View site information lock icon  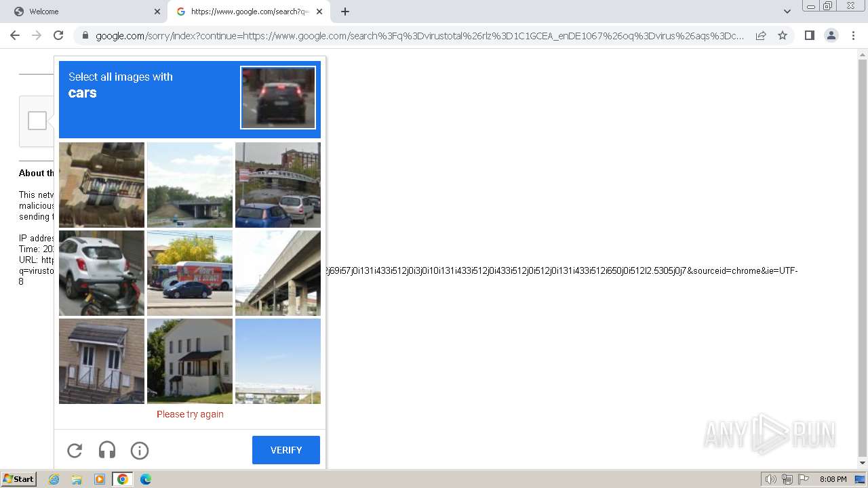tap(85, 36)
